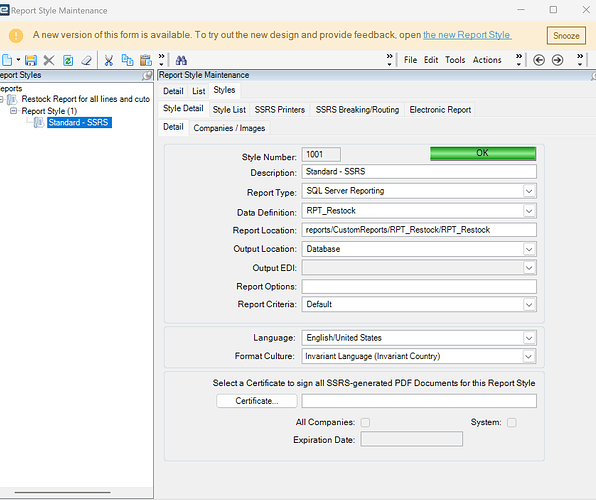Image resolution: width=596 pixels, height=500 pixels.
Task: Click the Certificate... button
Action: coord(257,401)
